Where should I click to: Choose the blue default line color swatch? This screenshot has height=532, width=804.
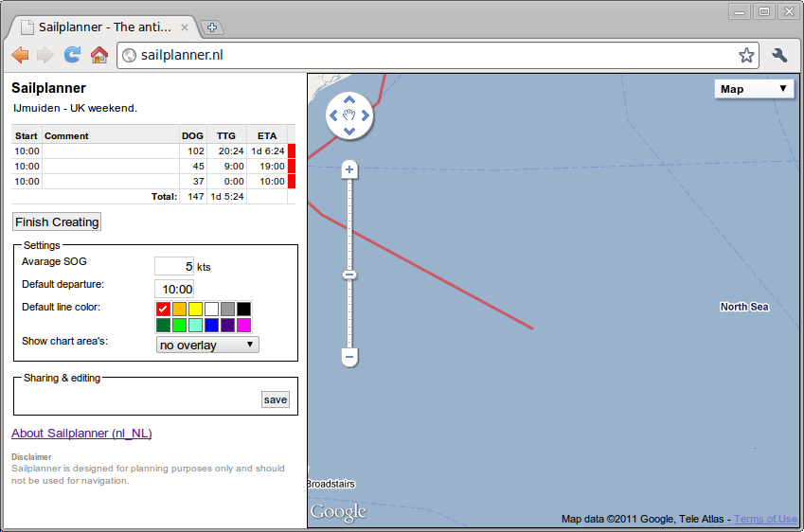[x=211, y=325]
